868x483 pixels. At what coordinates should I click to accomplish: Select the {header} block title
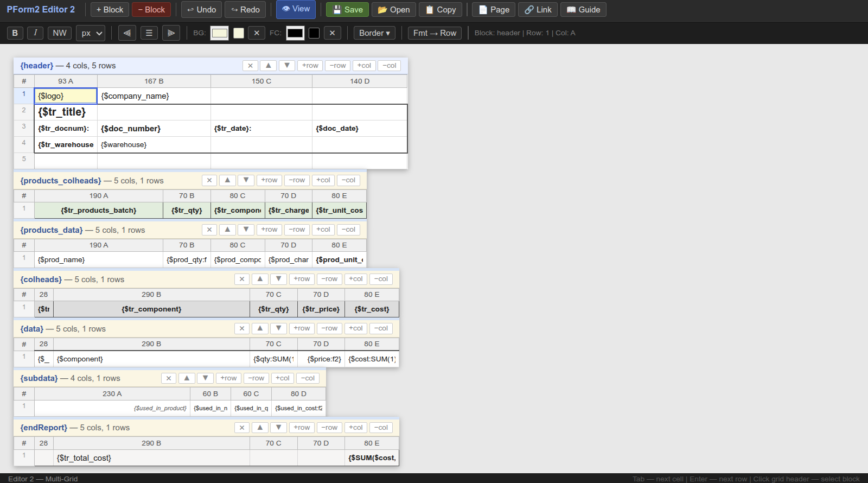37,66
